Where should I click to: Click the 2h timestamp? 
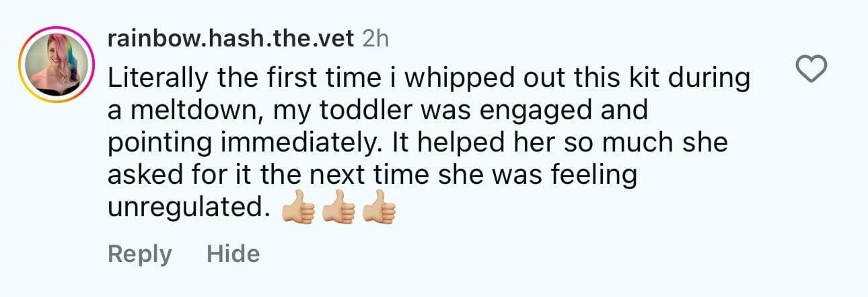[x=375, y=39]
